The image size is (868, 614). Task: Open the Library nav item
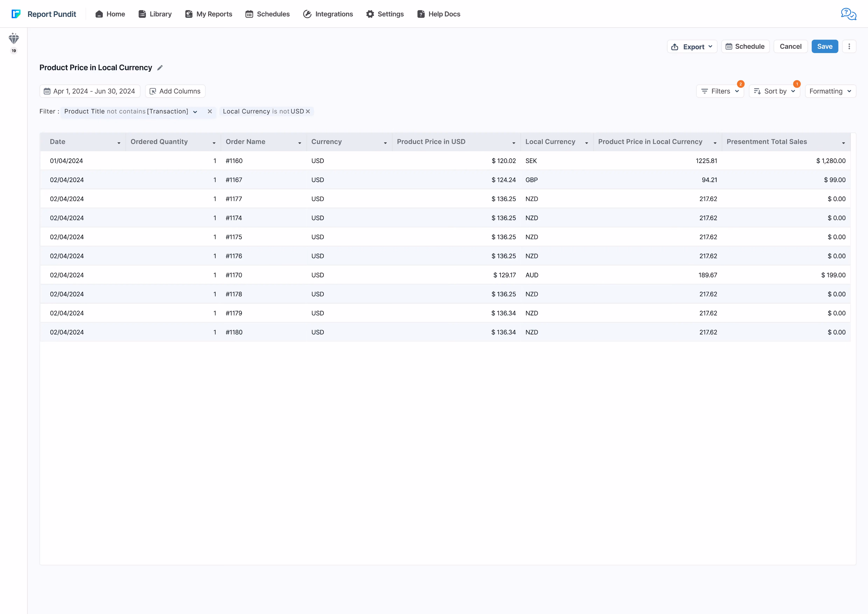point(155,14)
